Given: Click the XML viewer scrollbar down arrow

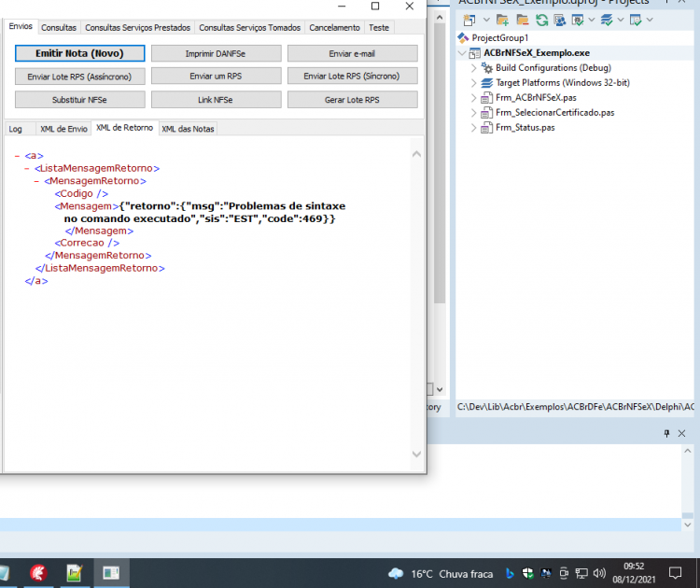Looking at the screenshot, I should tap(416, 455).
